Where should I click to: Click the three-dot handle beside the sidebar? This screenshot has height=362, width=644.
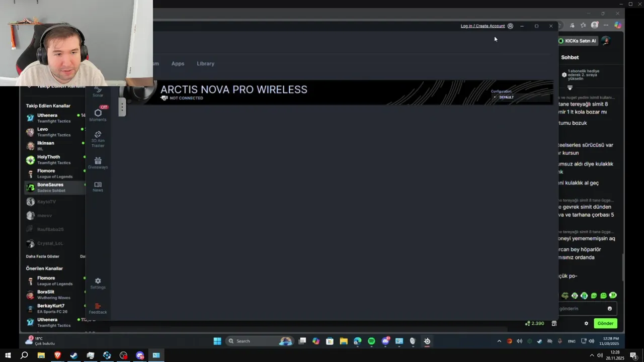click(x=122, y=107)
